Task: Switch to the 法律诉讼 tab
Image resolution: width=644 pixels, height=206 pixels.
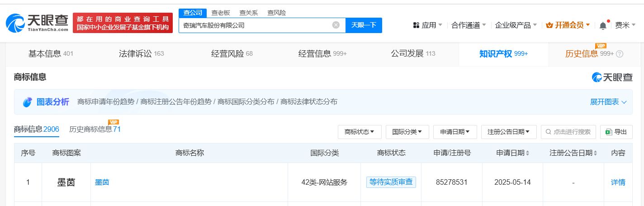Action: (x=141, y=54)
